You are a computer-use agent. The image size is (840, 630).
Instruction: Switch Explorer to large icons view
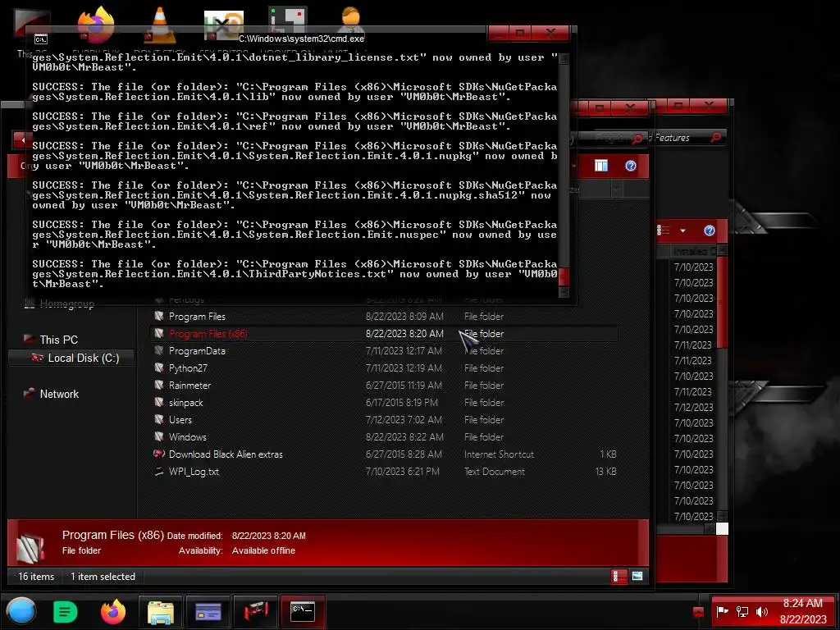point(637,577)
